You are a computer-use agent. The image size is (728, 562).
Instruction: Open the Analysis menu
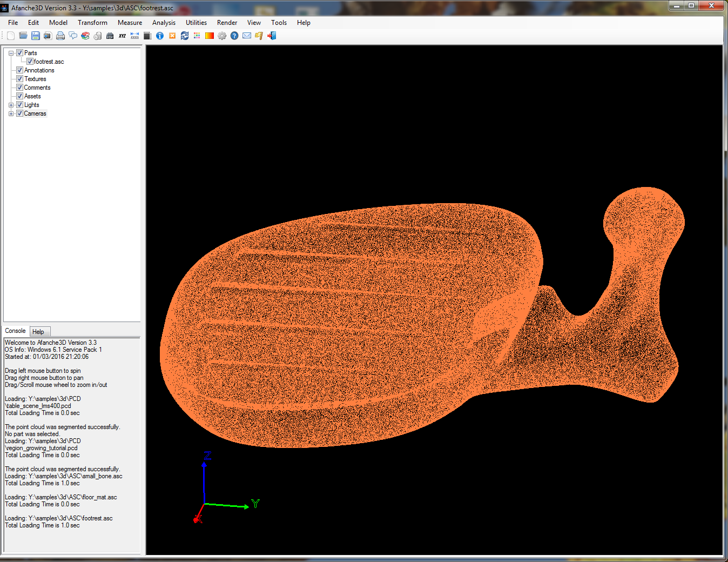pyautogui.click(x=164, y=23)
